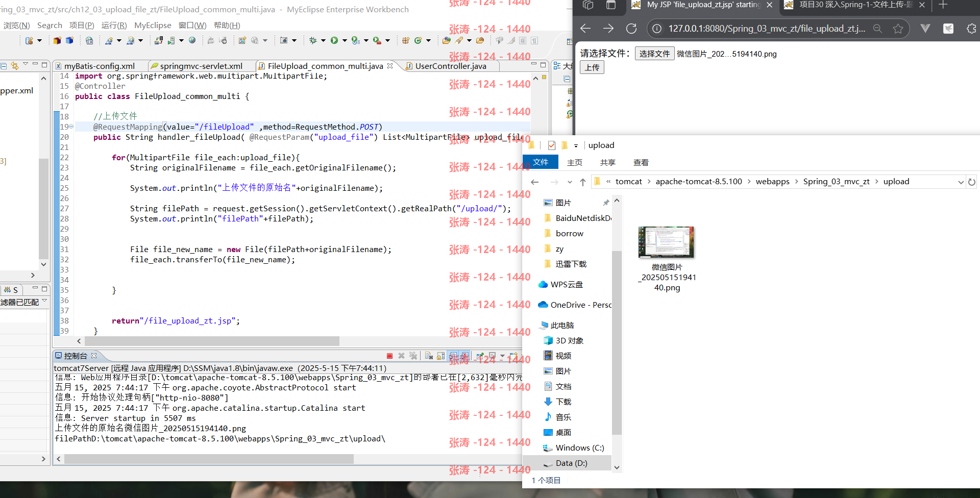This screenshot has width=980, height=498.
Task: Click the browser tab actions workspaces icon
Action: pyautogui.click(x=588, y=5)
